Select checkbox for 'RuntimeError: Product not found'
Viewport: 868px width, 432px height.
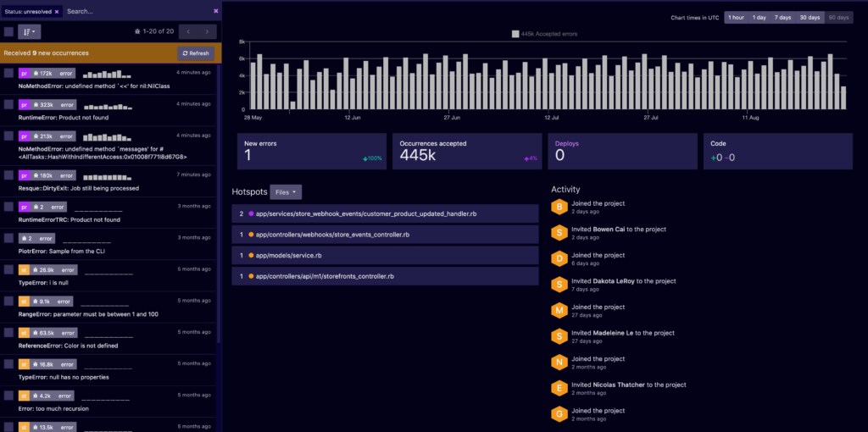[8, 104]
